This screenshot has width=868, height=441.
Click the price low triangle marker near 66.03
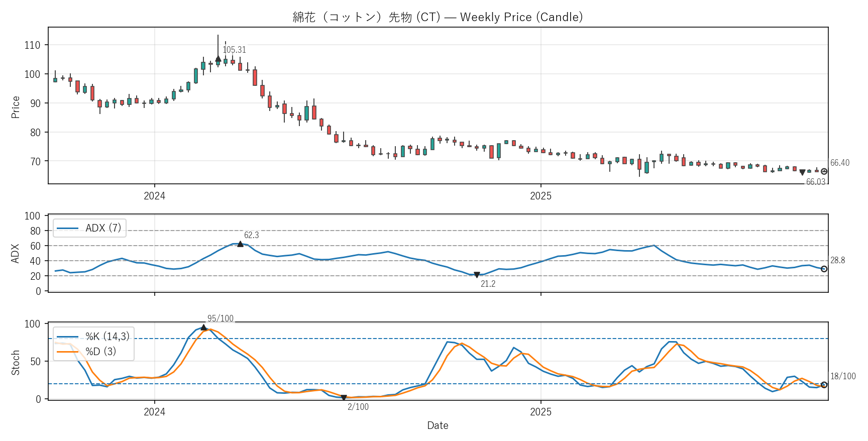point(802,172)
